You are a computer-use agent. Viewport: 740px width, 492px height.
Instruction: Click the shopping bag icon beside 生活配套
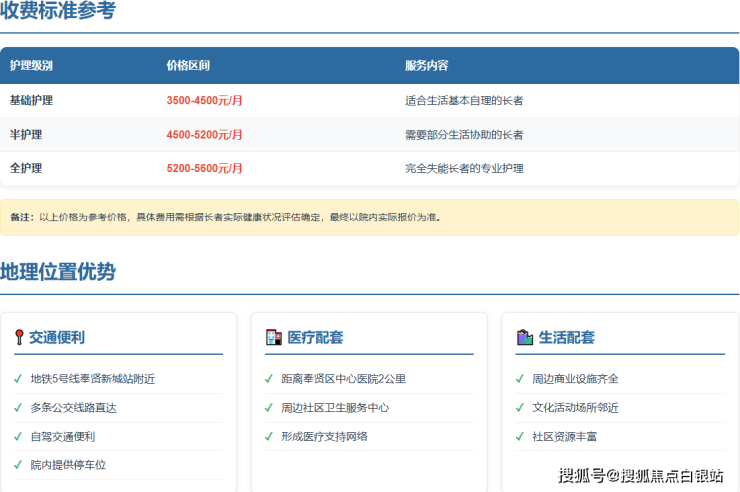pyautogui.click(x=524, y=337)
